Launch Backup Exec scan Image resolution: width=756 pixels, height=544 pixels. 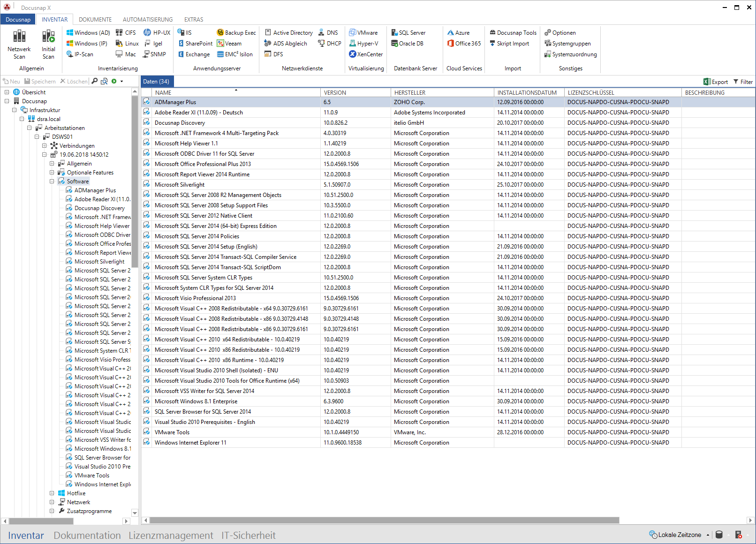point(236,33)
